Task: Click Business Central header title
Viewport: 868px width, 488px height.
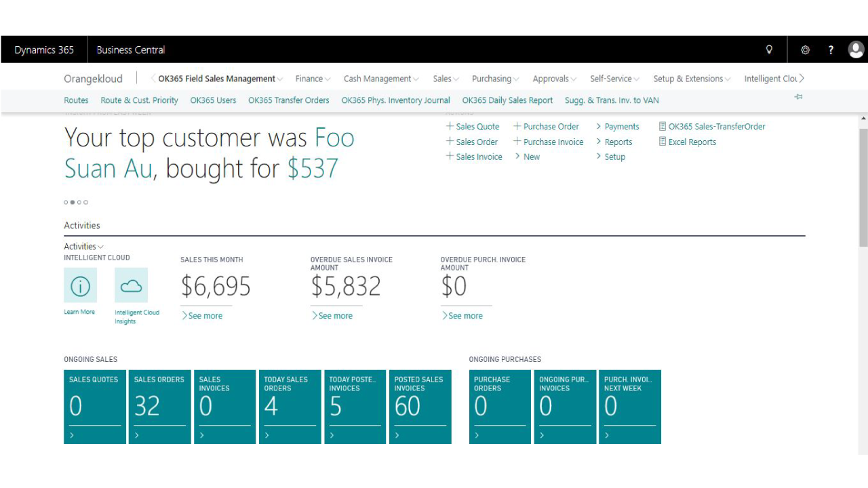Action: (131, 49)
